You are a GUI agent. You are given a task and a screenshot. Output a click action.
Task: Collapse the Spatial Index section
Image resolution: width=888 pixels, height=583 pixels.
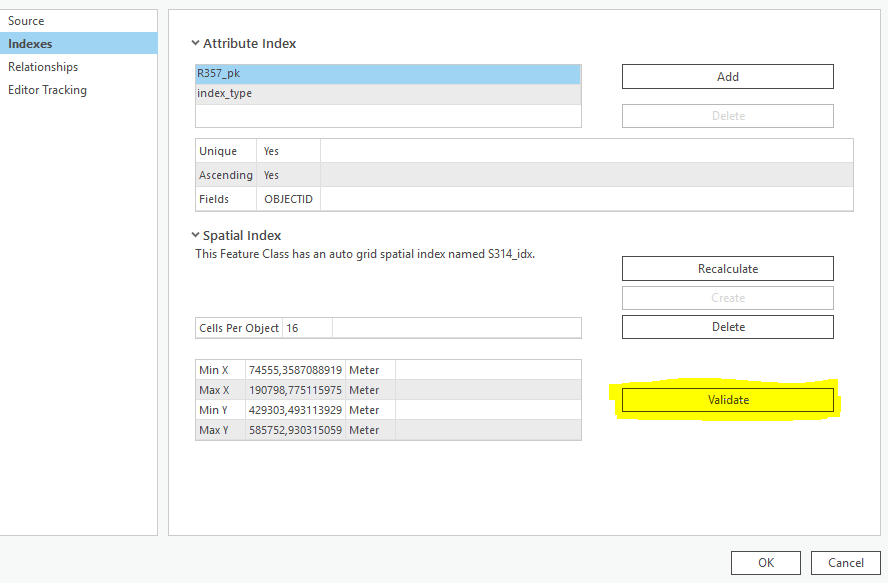click(196, 235)
